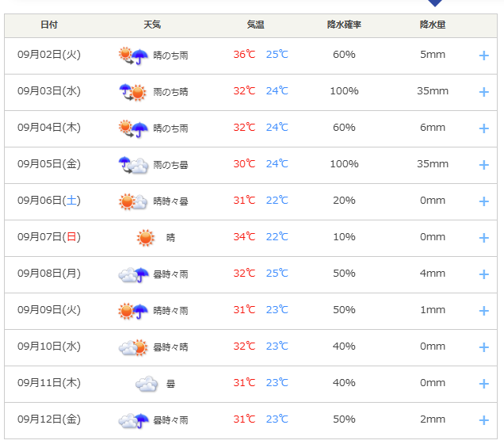Click the date 09月06日(土)
The image size is (504, 448).
click(x=49, y=201)
